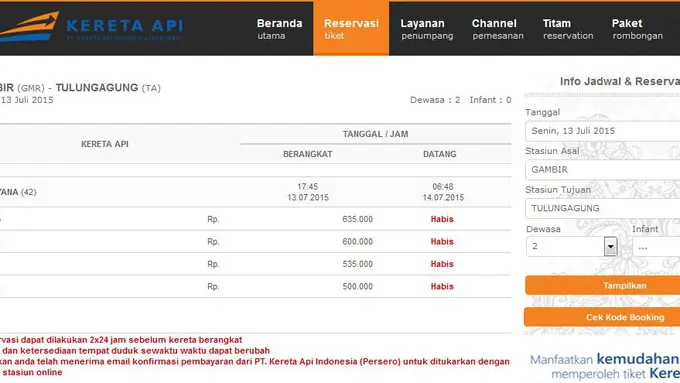Click departure time 17:45
Viewport: 680px width, 383px height.
pos(307,187)
